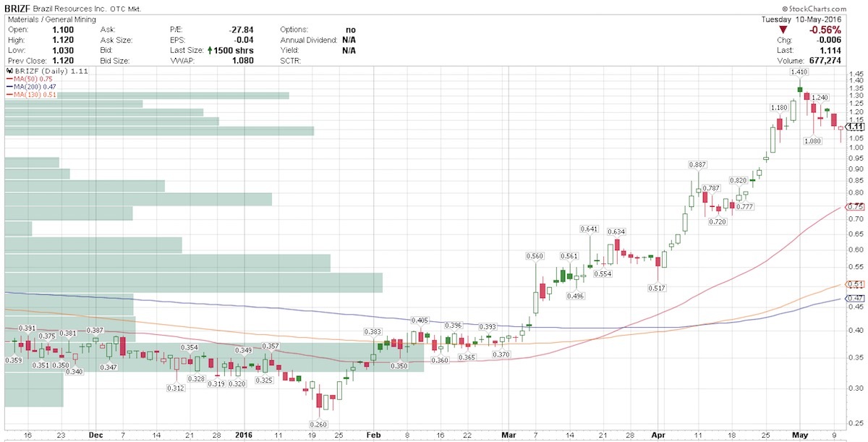Click the 1.240 price annotation
Screen dimensions: 868x442
coord(820,97)
